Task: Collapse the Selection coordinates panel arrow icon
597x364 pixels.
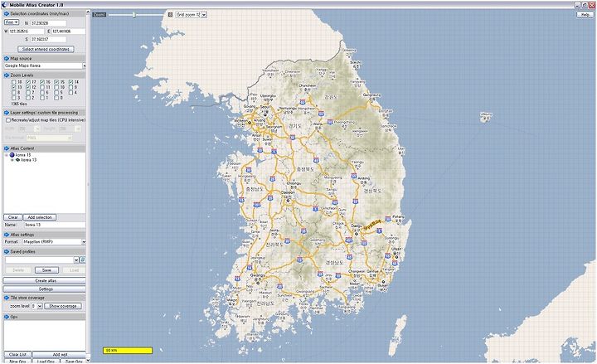Action: click(x=6, y=14)
